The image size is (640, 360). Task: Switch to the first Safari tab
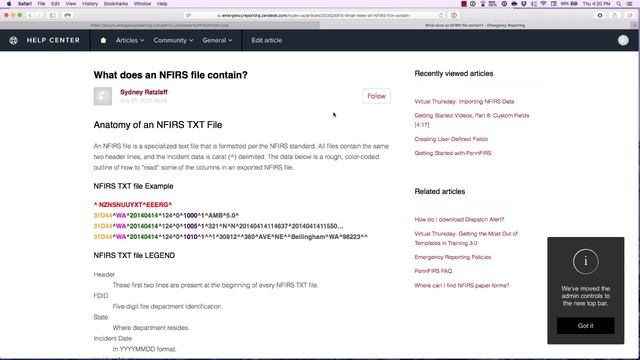coord(160,25)
